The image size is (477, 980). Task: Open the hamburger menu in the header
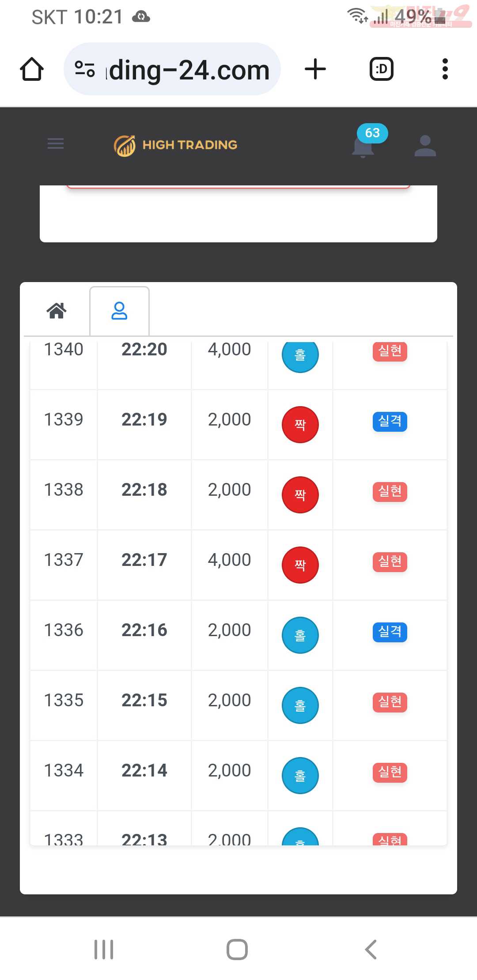(56, 143)
